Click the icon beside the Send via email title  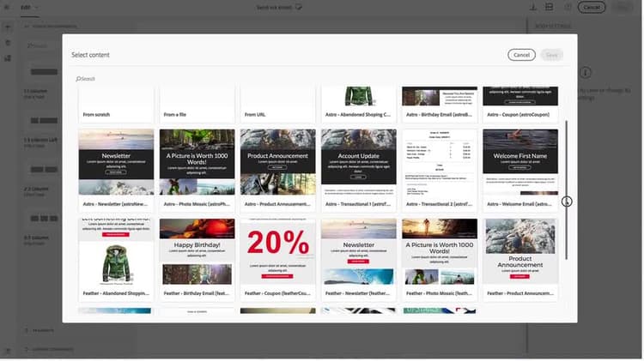[299, 7]
